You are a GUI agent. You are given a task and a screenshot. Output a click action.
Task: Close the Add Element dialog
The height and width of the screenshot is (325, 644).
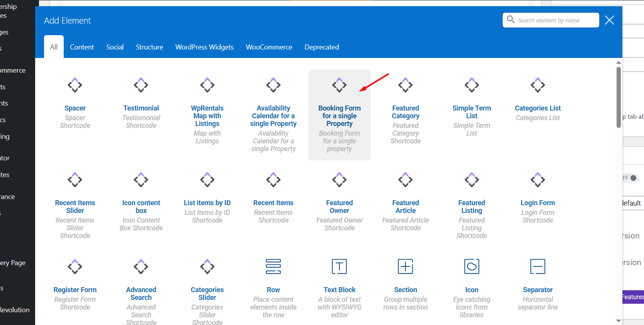(609, 20)
